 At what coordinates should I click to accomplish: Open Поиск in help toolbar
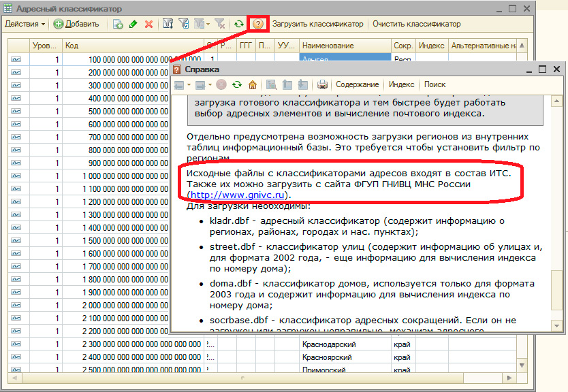(x=435, y=84)
